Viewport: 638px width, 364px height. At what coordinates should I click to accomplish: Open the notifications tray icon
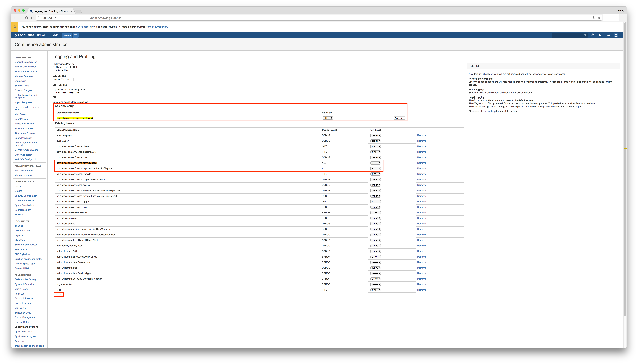[x=609, y=35]
